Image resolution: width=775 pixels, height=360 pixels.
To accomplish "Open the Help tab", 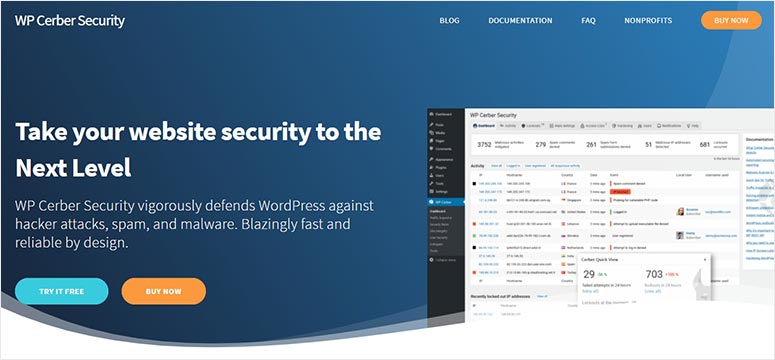I will tap(693, 126).
